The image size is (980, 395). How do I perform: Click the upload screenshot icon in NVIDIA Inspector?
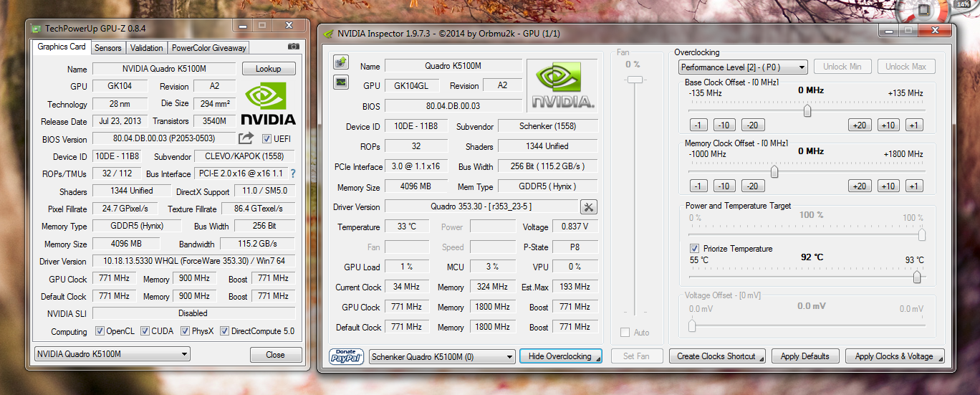(x=341, y=62)
